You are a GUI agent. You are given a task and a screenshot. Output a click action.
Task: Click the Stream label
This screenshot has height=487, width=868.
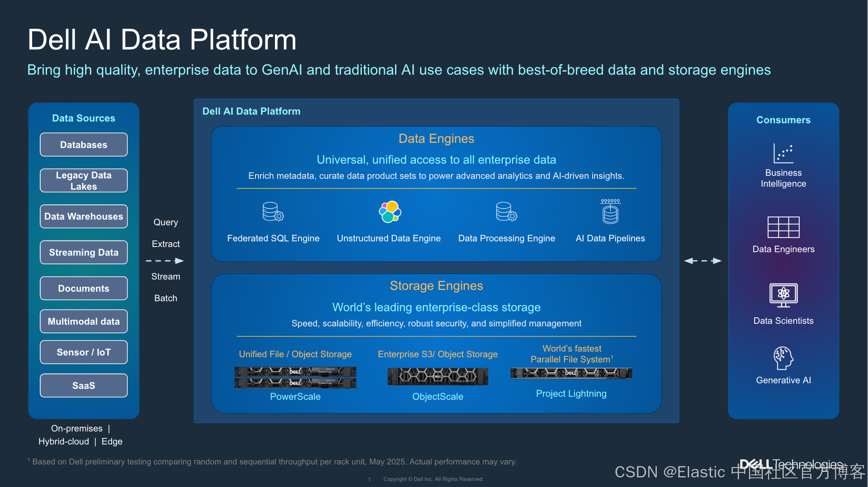click(x=166, y=276)
